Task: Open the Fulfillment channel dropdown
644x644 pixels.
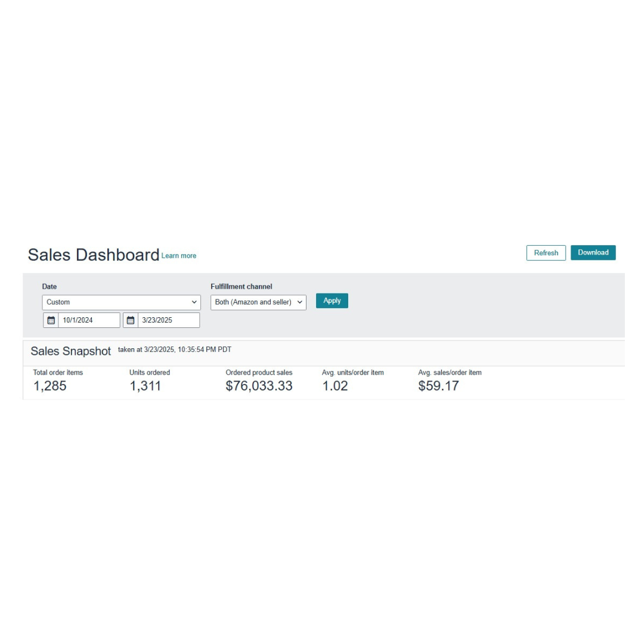Action: click(258, 302)
